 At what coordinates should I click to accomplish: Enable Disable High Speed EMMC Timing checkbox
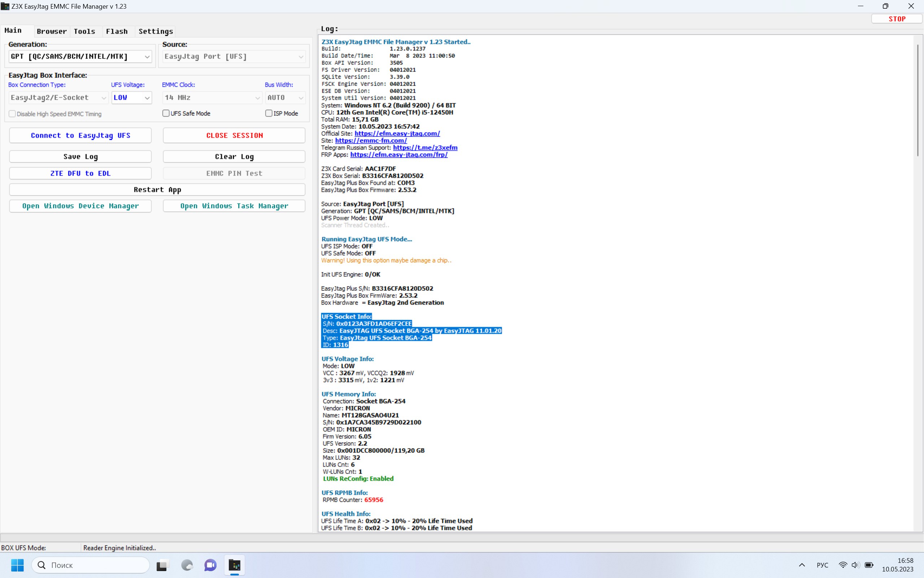click(x=12, y=114)
